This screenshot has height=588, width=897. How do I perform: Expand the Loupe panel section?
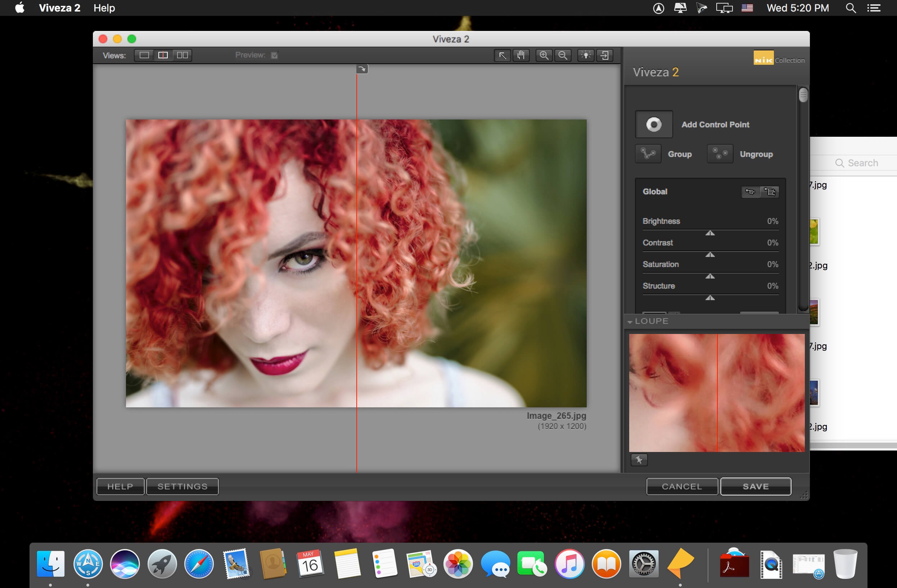(631, 321)
